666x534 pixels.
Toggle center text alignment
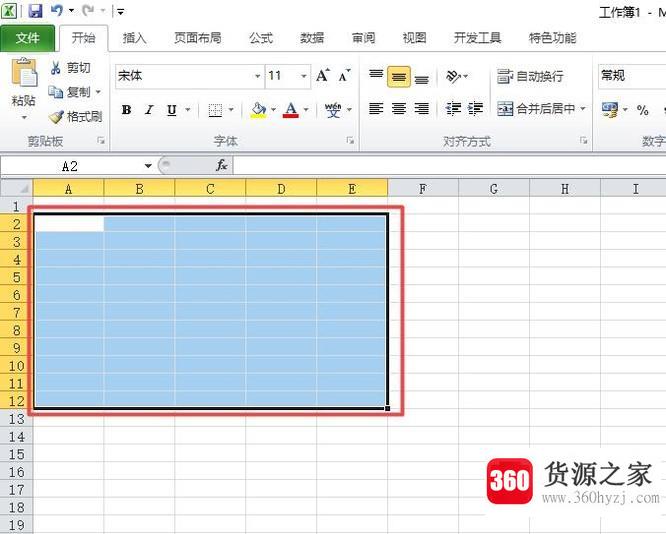(399, 109)
